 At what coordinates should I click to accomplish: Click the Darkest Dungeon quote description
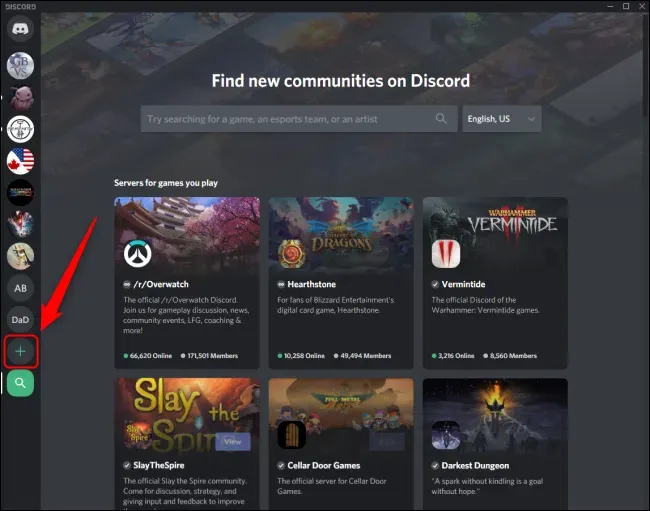tap(487, 486)
